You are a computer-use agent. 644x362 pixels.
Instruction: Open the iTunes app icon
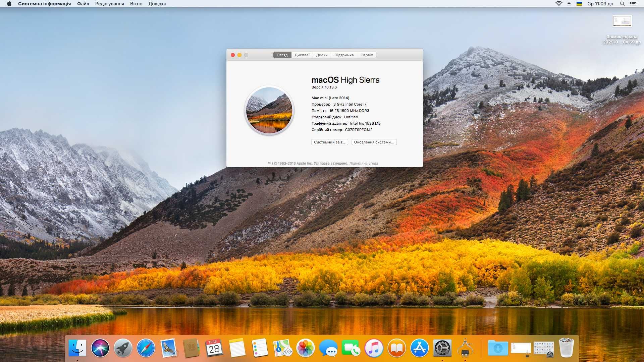click(x=374, y=348)
